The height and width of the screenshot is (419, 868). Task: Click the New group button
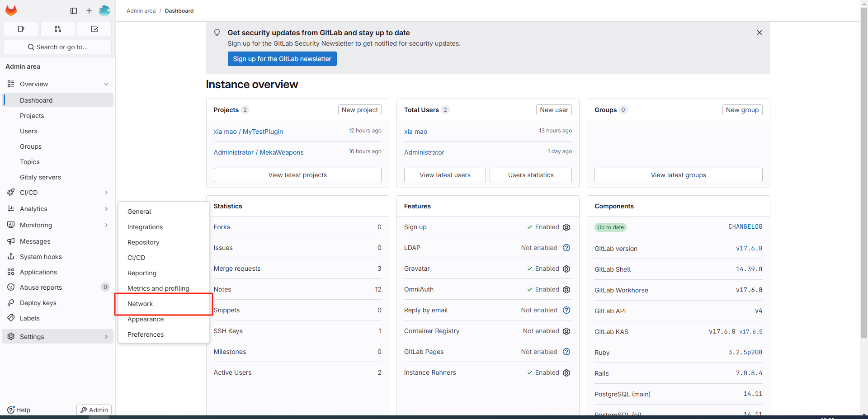pyautogui.click(x=742, y=110)
